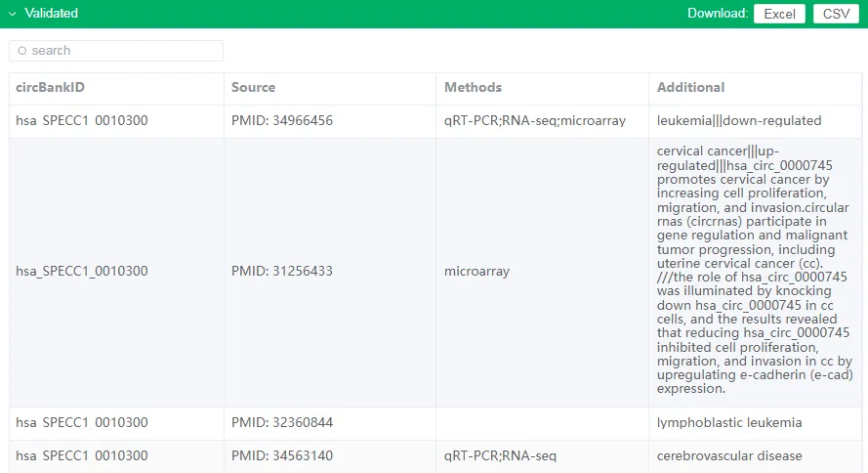The image size is (868, 473).
Task: Click the Validated panel title
Action: [51, 14]
